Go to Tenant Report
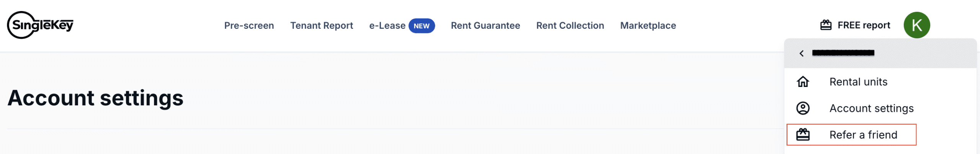This screenshot has height=154, width=980. pyautogui.click(x=322, y=26)
